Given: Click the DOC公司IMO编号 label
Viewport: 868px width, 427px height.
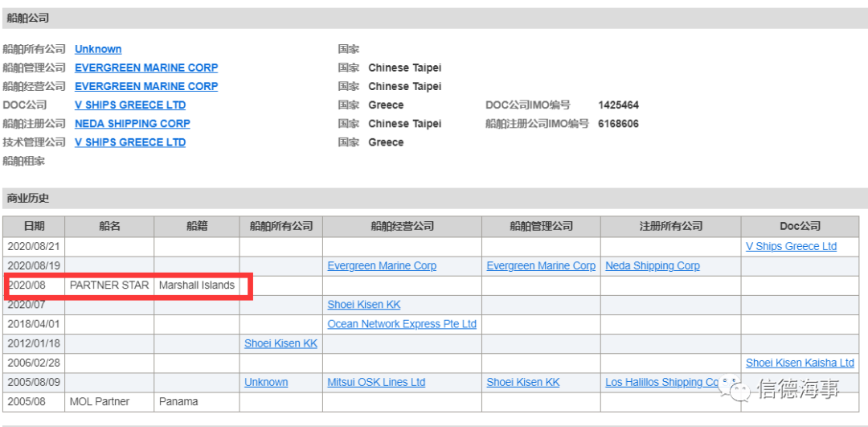Looking at the screenshot, I should click(527, 105).
